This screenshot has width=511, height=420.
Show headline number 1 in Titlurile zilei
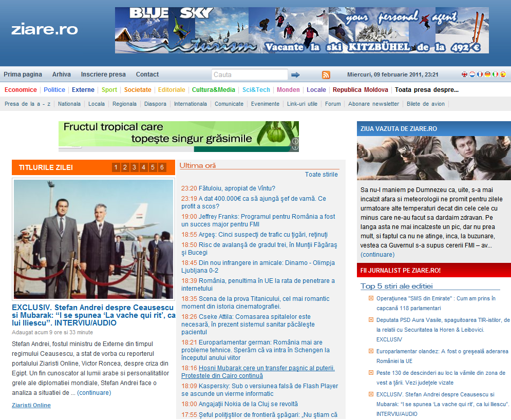click(116, 167)
